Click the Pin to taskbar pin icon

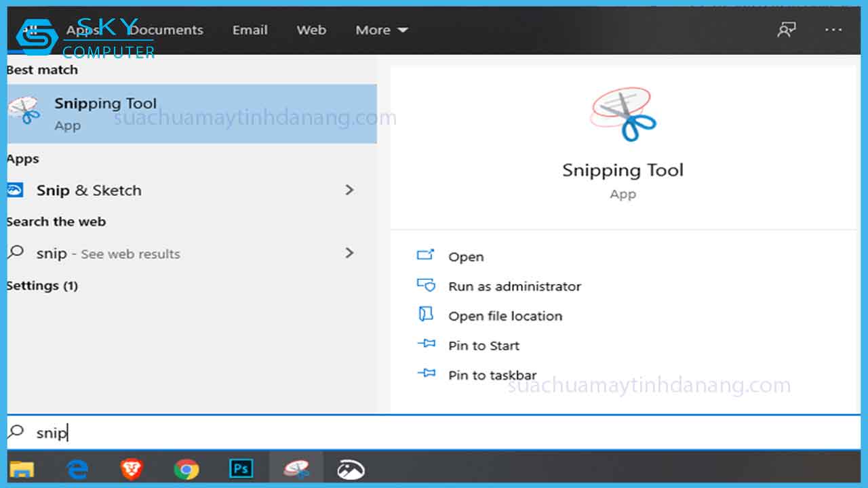426,373
